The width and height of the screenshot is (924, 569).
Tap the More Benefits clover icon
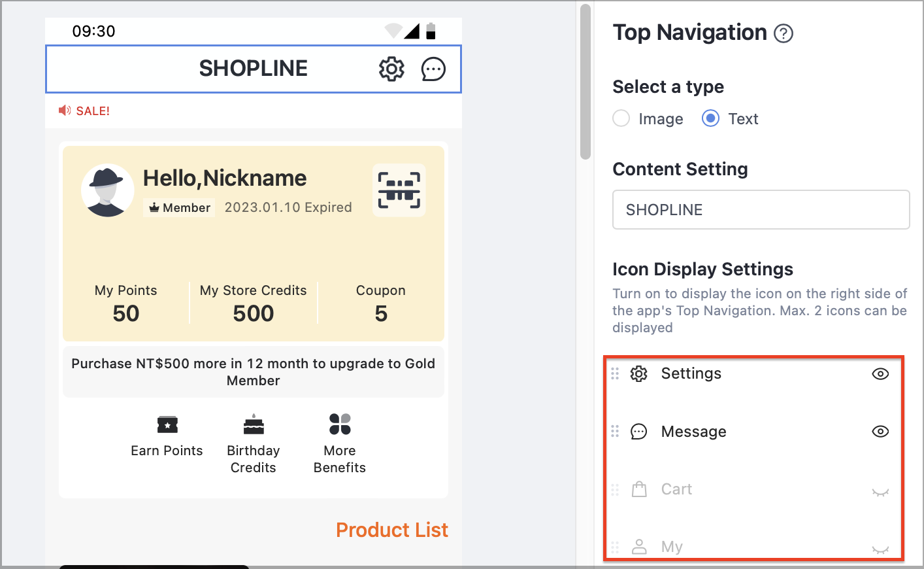[x=340, y=424]
